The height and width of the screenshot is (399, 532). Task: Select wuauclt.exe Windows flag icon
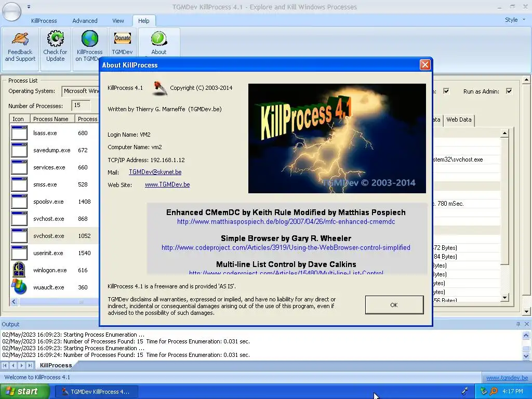[x=19, y=287]
